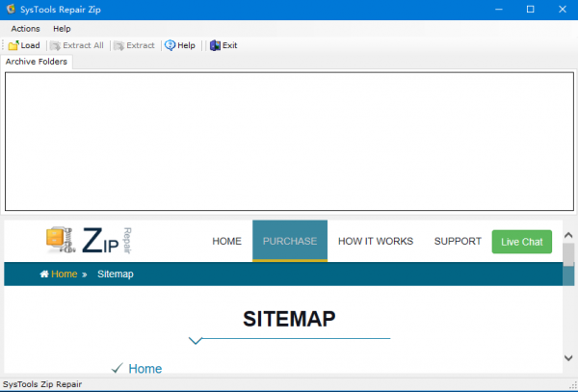The image size is (578, 392).
Task: Select the Archive Folders tab
Action: pos(37,62)
